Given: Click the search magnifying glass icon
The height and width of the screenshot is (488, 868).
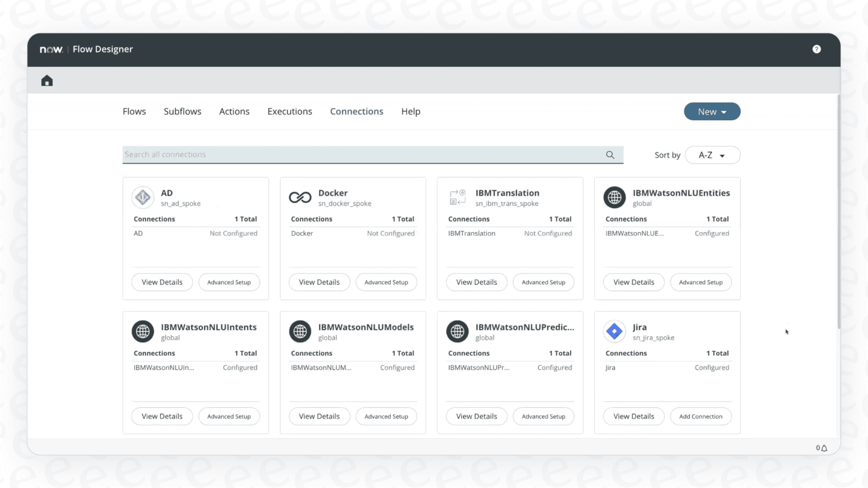Looking at the screenshot, I should click(610, 154).
